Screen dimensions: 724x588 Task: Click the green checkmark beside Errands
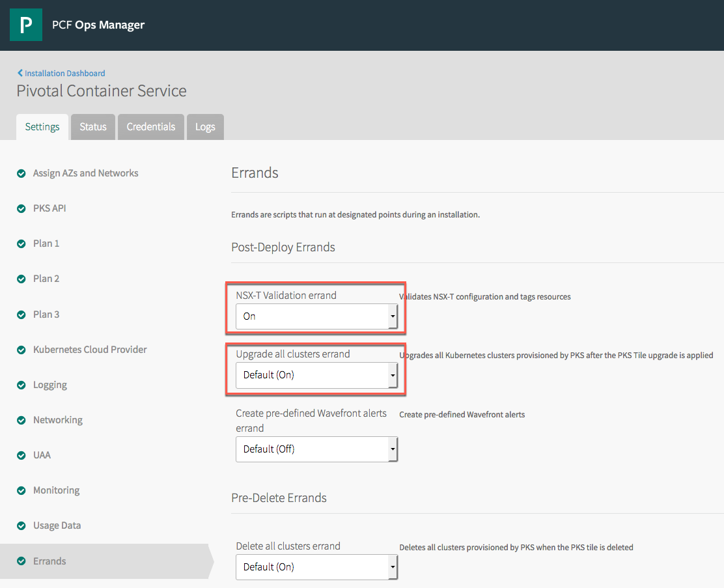pyautogui.click(x=21, y=561)
